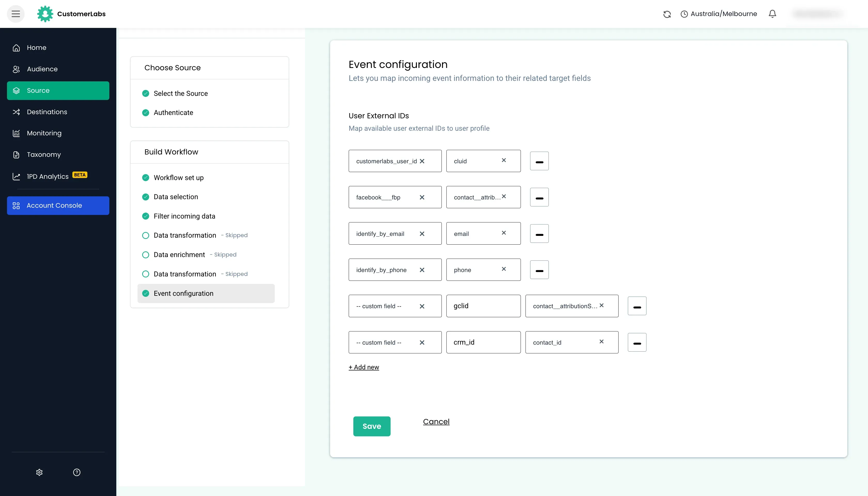Open the Monitoring page
The height and width of the screenshot is (496, 868).
tap(58, 133)
